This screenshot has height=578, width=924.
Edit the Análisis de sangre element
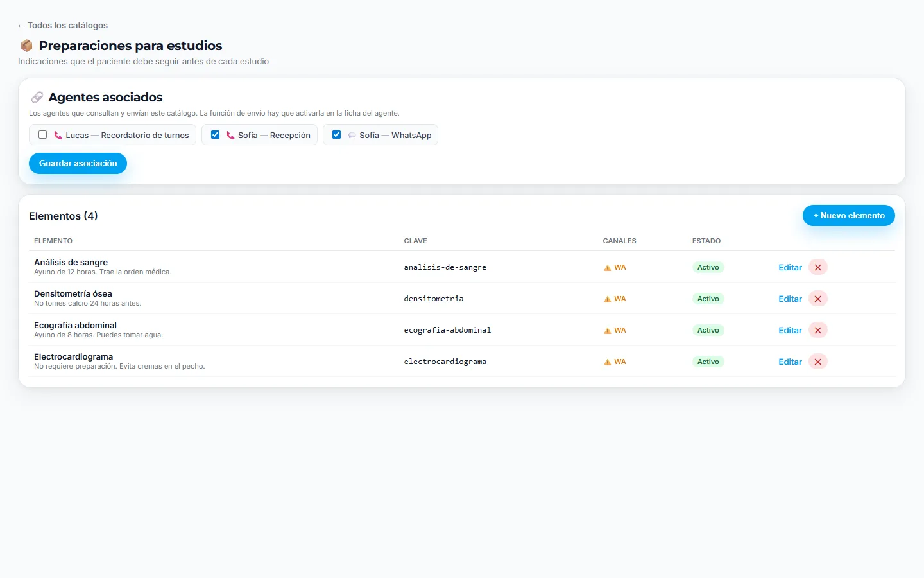coord(790,267)
